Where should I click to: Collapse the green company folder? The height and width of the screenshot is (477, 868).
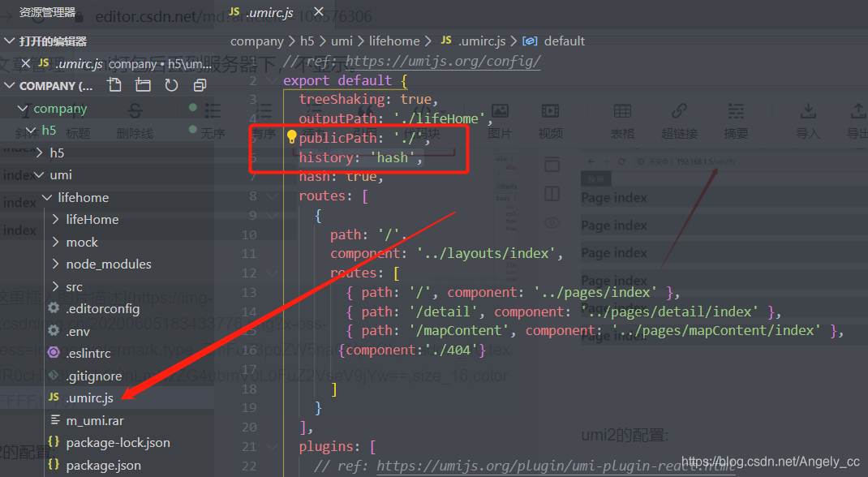click(23, 109)
